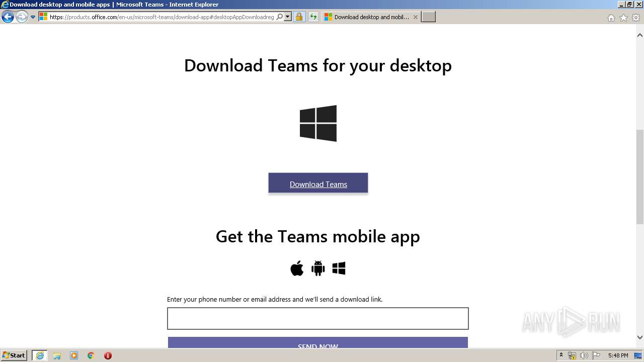Click the Show desktop tray icon

click(639, 355)
